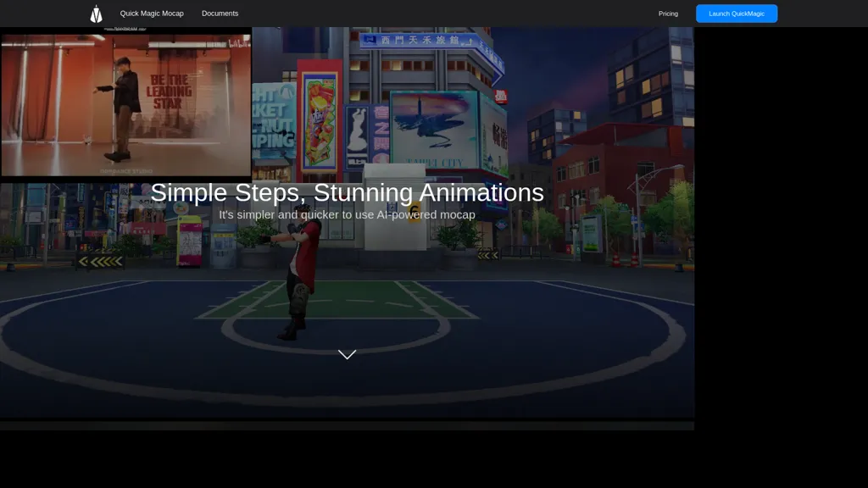Image resolution: width=868 pixels, height=488 pixels.
Task: Click the QuickMagic logo icon
Action: coord(97,14)
